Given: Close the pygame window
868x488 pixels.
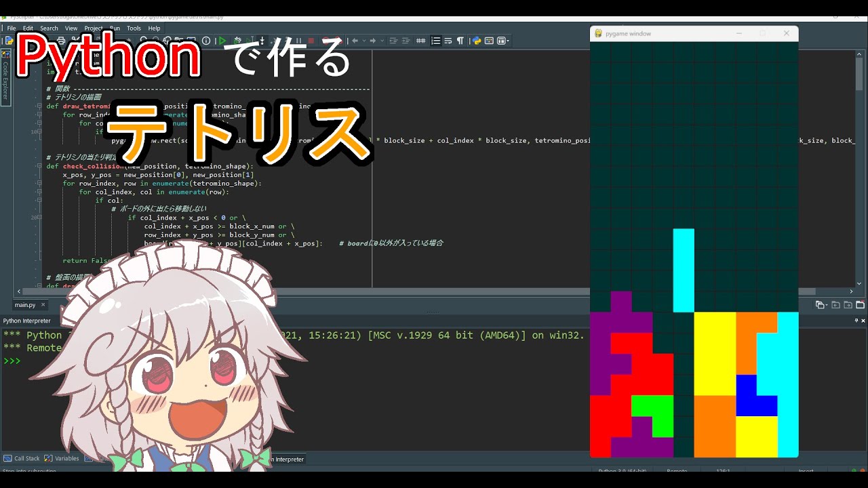Looking at the screenshot, I should (x=787, y=33).
